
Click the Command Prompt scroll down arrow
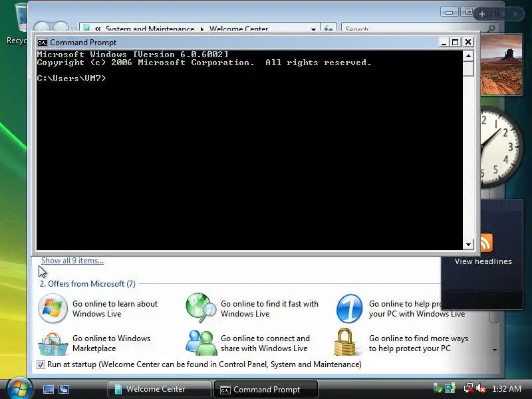(469, 244)
